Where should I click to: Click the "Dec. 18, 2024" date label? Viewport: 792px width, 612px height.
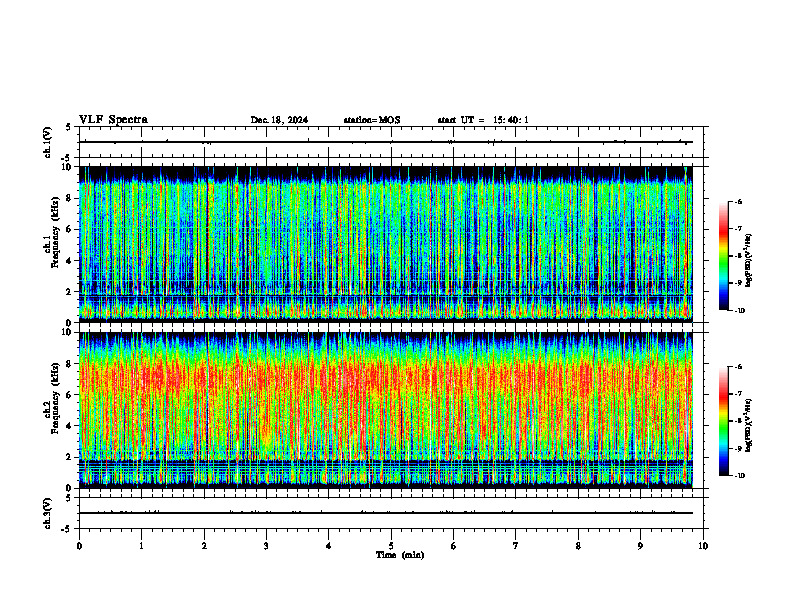(x=279, y=120)
